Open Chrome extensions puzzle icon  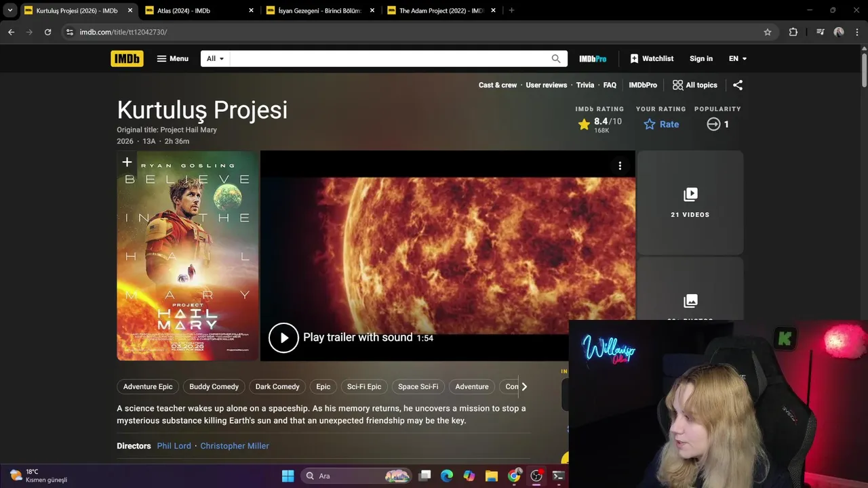tap(793, 32)
